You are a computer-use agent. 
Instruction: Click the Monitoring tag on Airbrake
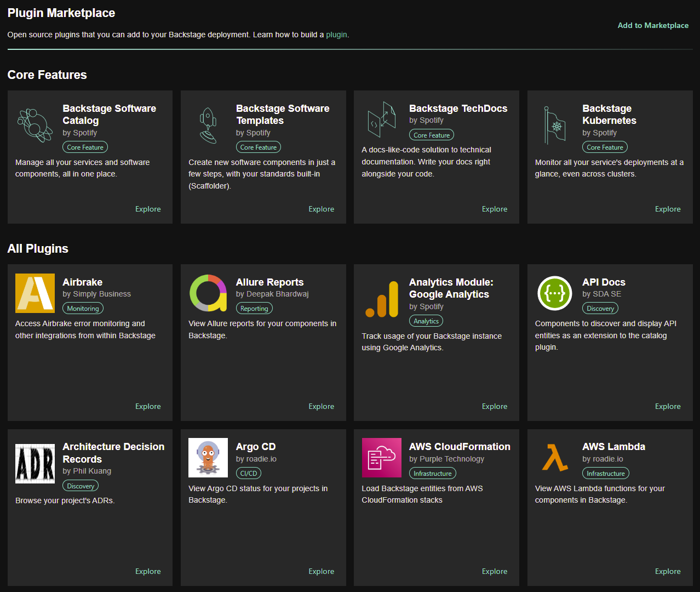click(x=83, y=309)
